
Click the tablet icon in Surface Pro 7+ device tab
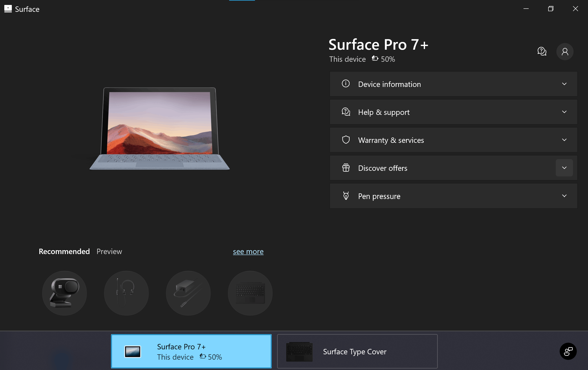point(132,351)
